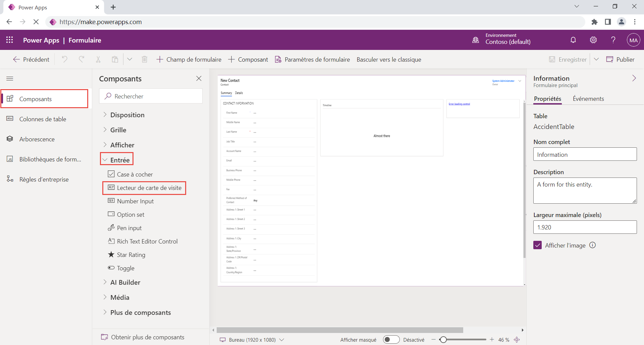Select the Star Rating component
The image size is (644, 345).
(126, 255)
